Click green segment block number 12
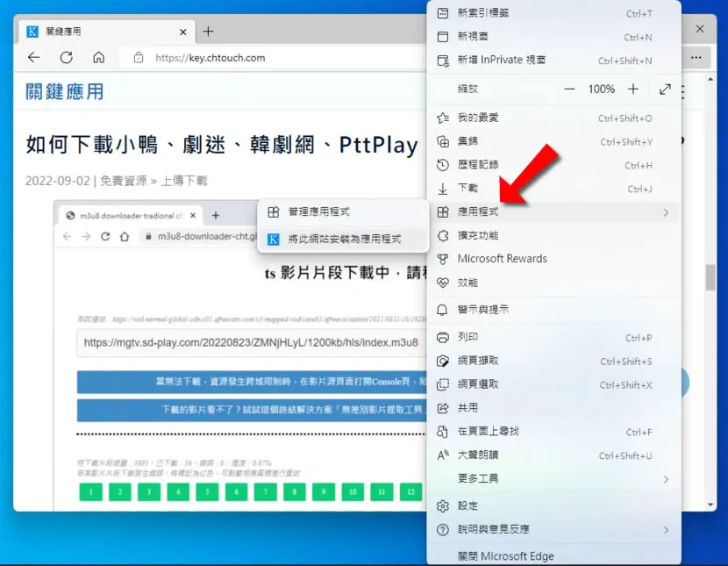Screen dimensions: 728x566 click(x=410, y=492)
